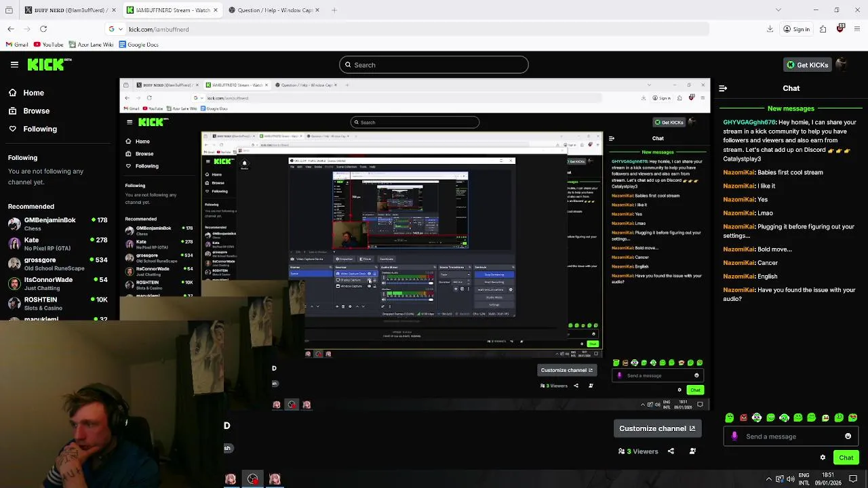This screenshot has height=488, width=868.
Task: Click the share icon beside 3 Viewers
Action: tap(671, 451)
